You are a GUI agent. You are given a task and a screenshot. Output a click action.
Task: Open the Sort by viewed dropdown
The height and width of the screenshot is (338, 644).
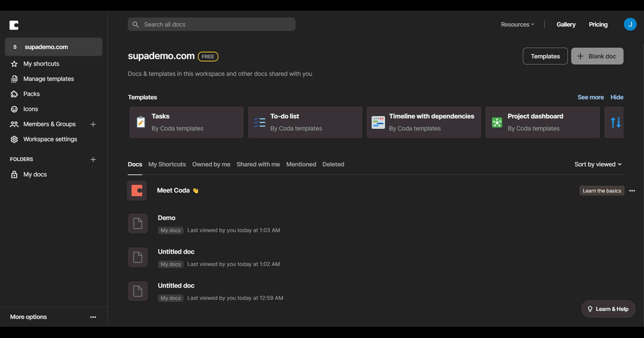(x=598, y=164)
